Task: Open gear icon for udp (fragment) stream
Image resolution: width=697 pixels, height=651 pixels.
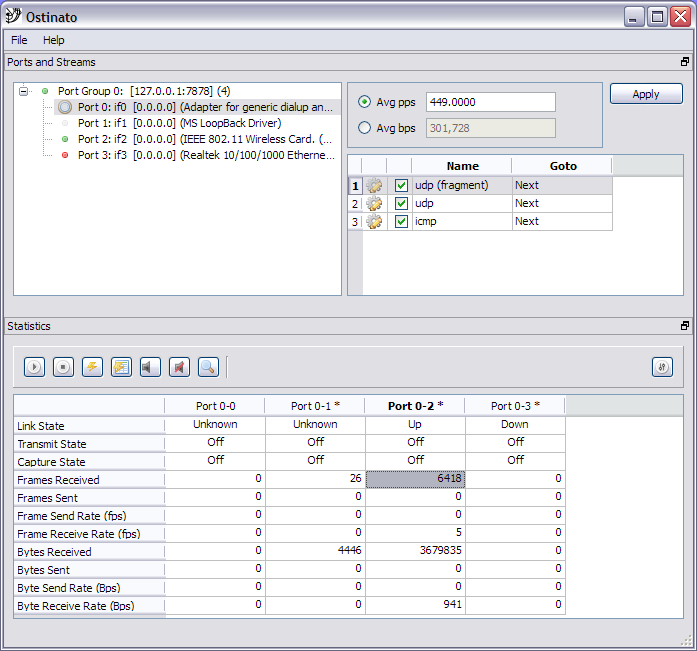Action: coord(374,185)
